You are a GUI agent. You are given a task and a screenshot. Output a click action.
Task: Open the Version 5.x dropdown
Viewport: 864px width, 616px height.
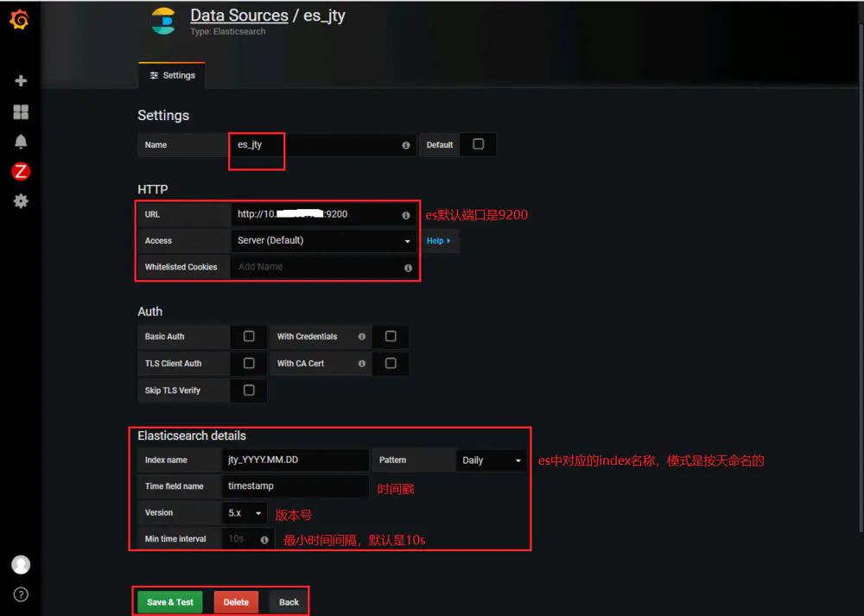(245, 513)
